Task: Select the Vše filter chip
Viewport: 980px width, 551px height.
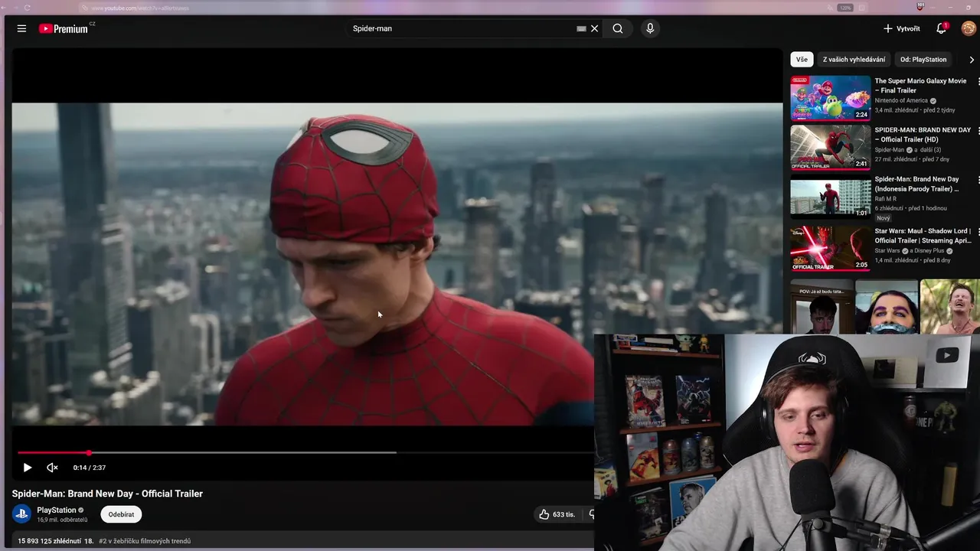Action: coord(802,59)
